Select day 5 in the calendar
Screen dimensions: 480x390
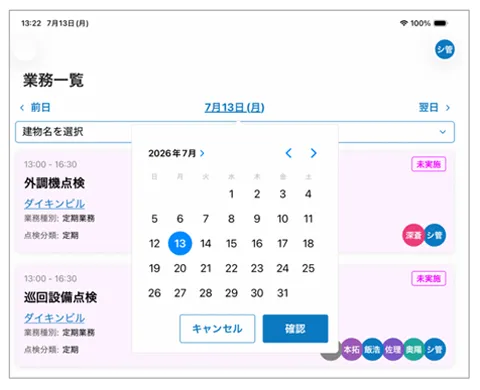[x=154, y=219]
